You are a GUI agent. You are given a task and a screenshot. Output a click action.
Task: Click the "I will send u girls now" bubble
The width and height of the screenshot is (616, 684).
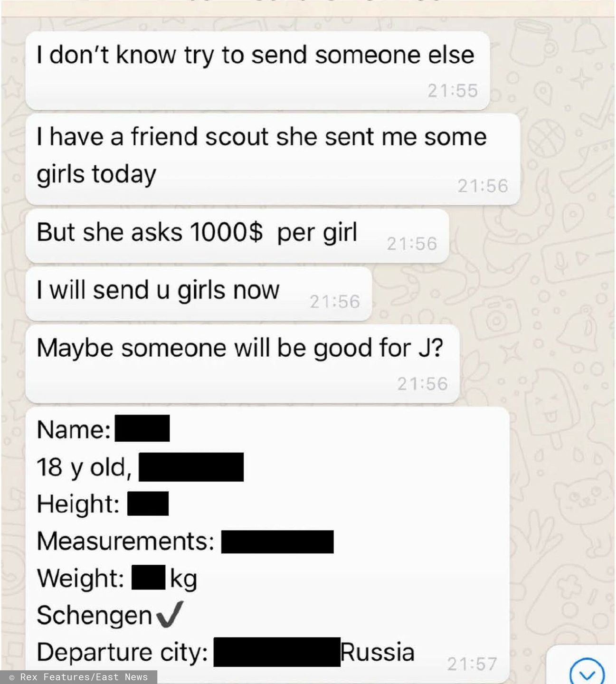pyautogui.click(x=199, y=294)
